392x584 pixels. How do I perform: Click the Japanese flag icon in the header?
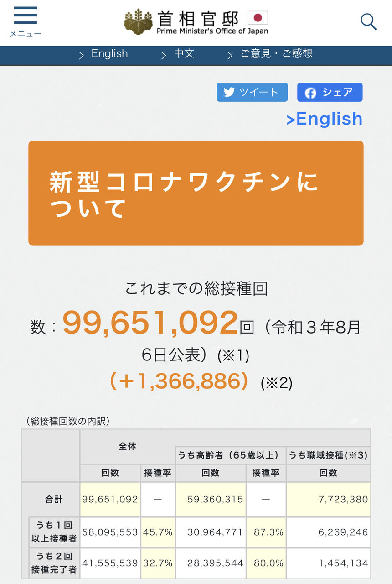tap(258, 18)
